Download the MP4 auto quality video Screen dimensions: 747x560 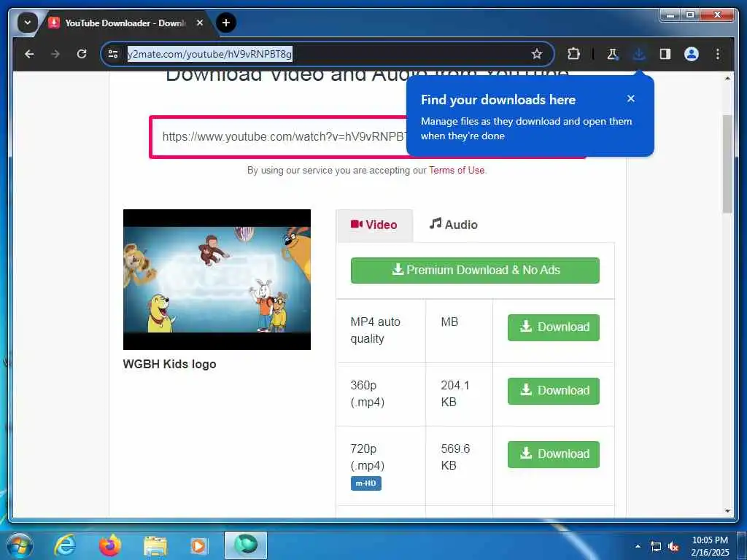[553, 327]
